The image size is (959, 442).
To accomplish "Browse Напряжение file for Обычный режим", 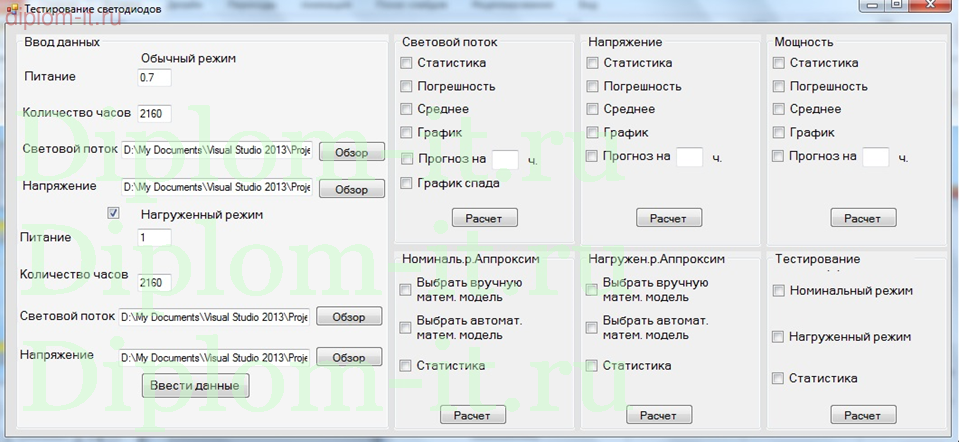I will [x=352, y=190].
